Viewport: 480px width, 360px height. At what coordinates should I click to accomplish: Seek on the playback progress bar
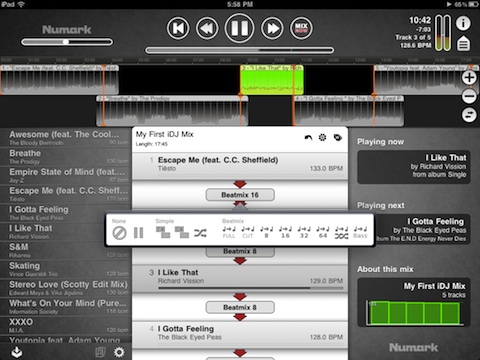[x=239, y=50]
